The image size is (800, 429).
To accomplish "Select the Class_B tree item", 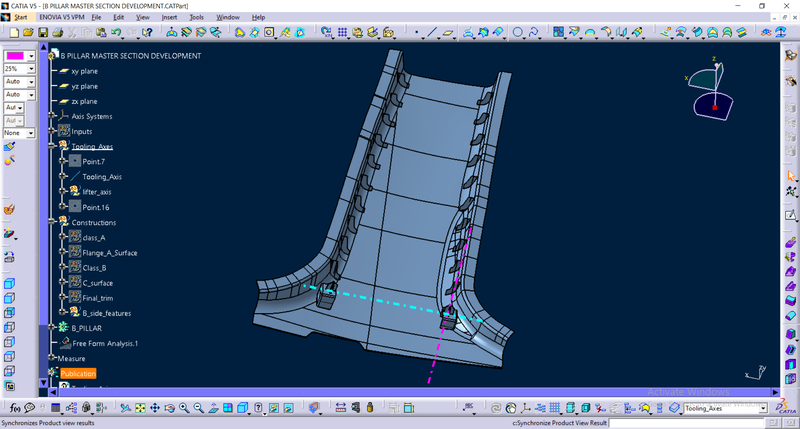I will coord(94,268).
